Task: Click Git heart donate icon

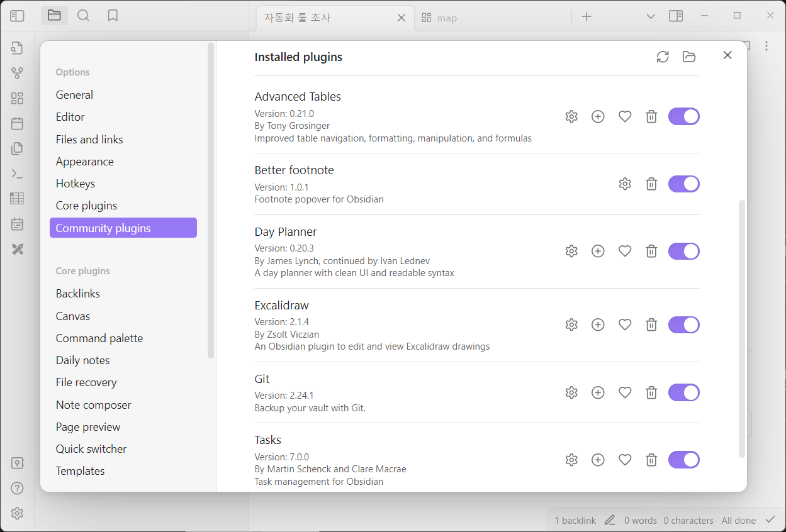Action: (625, 392)
